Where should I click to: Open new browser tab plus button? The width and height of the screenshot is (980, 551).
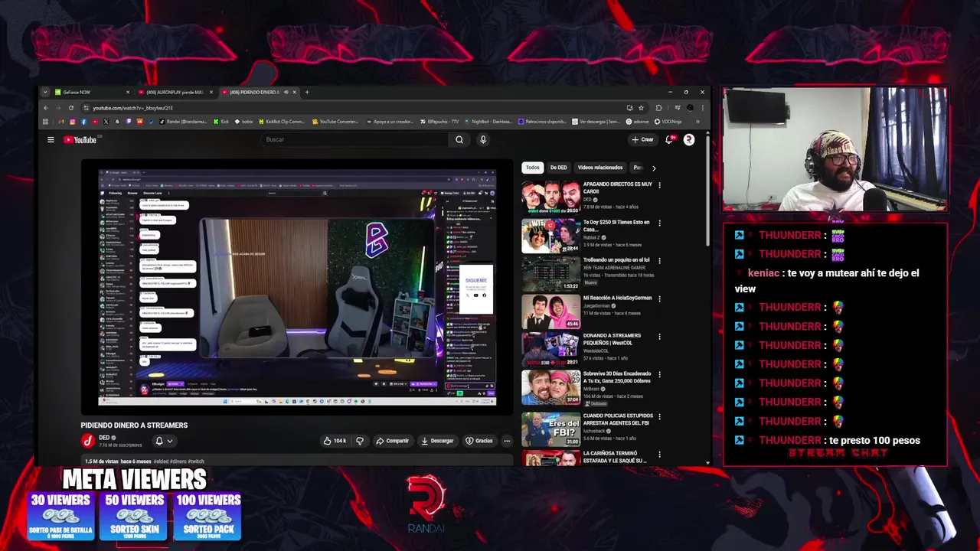tap(307, 92)
